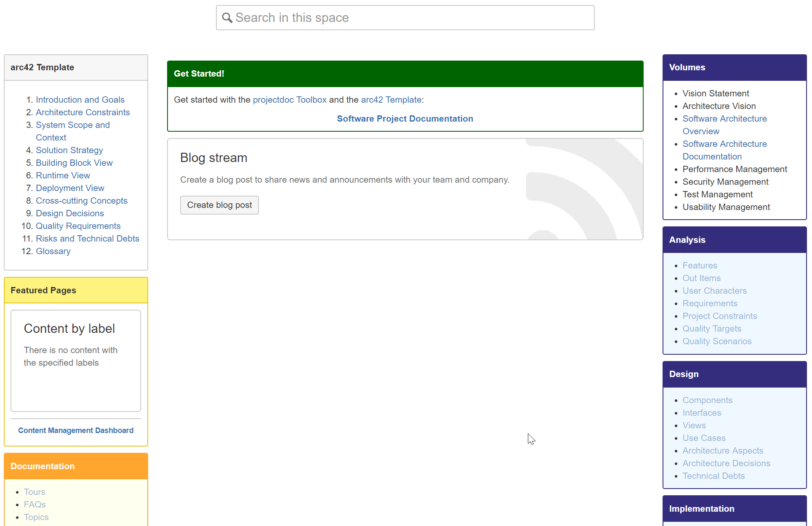Click the Search in this space field
The width and height of the screenshot is (812, 526).
click(404, 18)
